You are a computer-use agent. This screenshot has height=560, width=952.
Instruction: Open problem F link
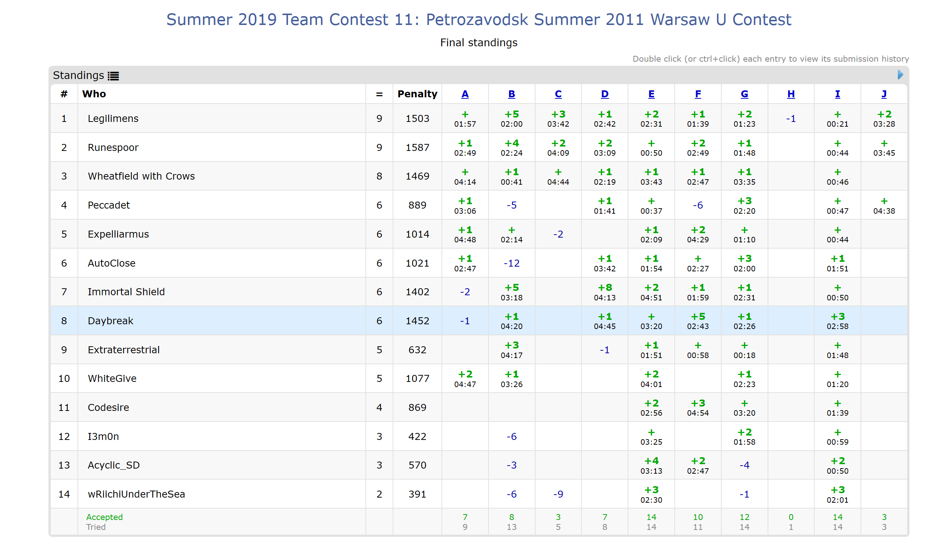point(698,94)
